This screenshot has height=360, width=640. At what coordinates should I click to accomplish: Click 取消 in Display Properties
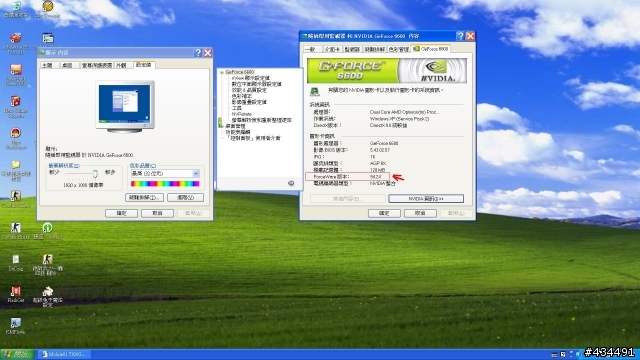(158, 213)
